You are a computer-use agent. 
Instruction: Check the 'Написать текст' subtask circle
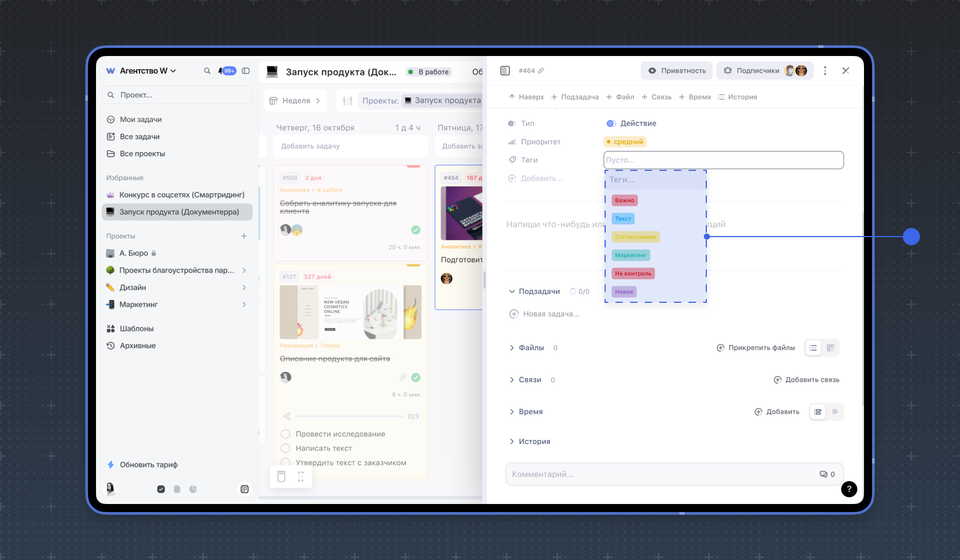coord(286,449)
